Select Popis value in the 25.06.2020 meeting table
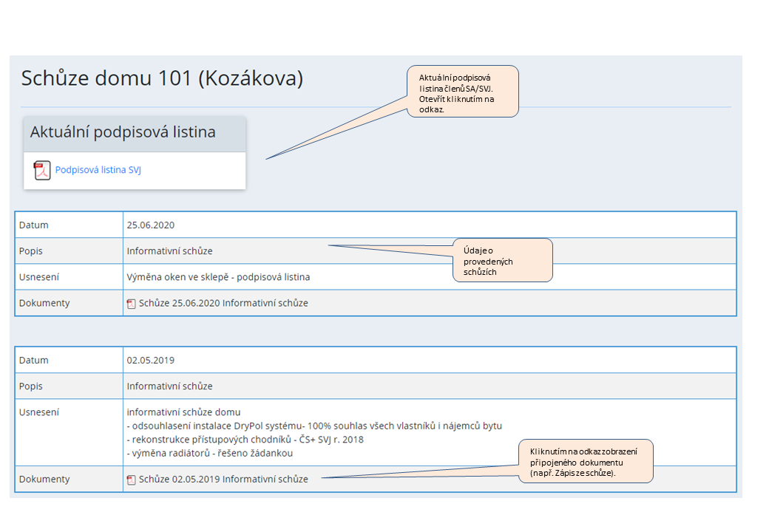 tap(169, 251)
